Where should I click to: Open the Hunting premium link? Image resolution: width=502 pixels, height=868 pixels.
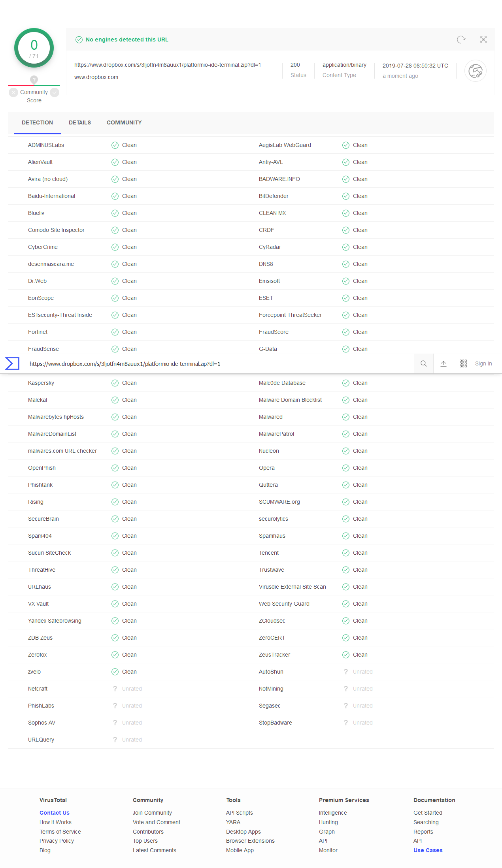(x=328, y=822)
